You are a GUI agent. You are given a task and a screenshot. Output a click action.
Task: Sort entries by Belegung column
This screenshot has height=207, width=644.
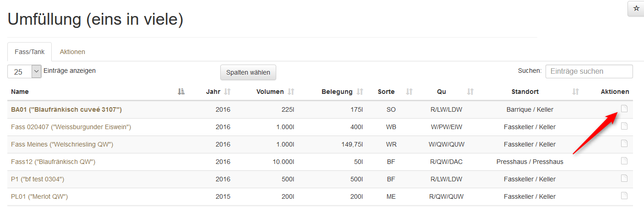coord(360,92)
